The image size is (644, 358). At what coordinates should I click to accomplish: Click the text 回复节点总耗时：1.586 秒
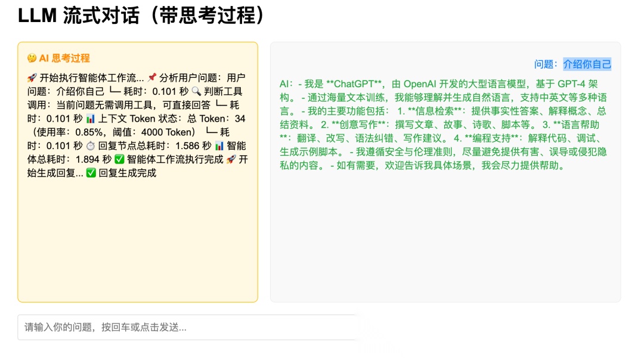[154, 146]
